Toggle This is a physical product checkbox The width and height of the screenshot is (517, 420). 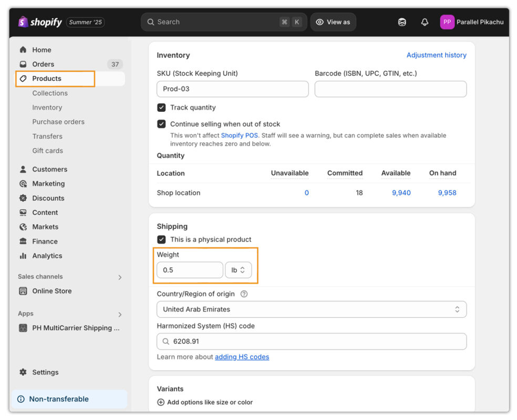tap(161, 239)
